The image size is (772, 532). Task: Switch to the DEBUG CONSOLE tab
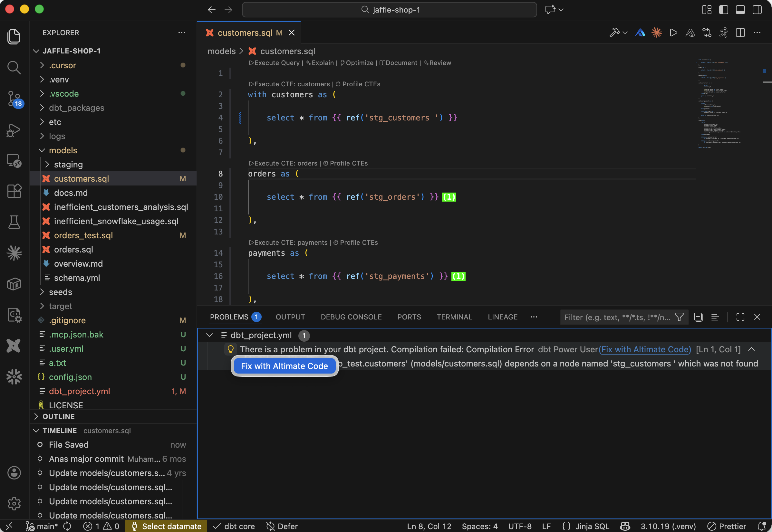(x=351, y=317)
